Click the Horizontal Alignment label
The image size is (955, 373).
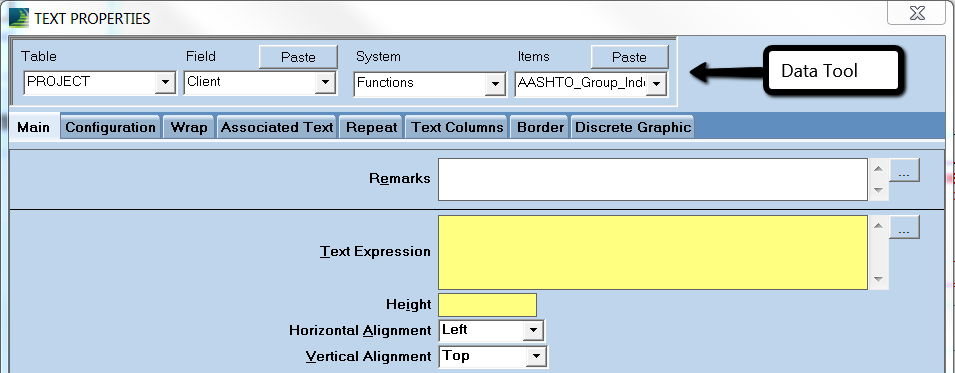click(x=360, y=331)
